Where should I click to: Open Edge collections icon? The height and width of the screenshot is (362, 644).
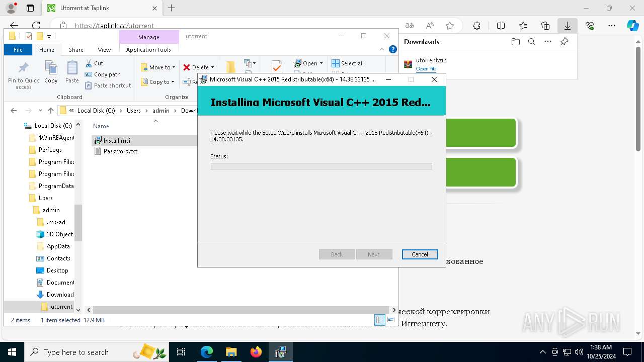(x=545, y=26)
